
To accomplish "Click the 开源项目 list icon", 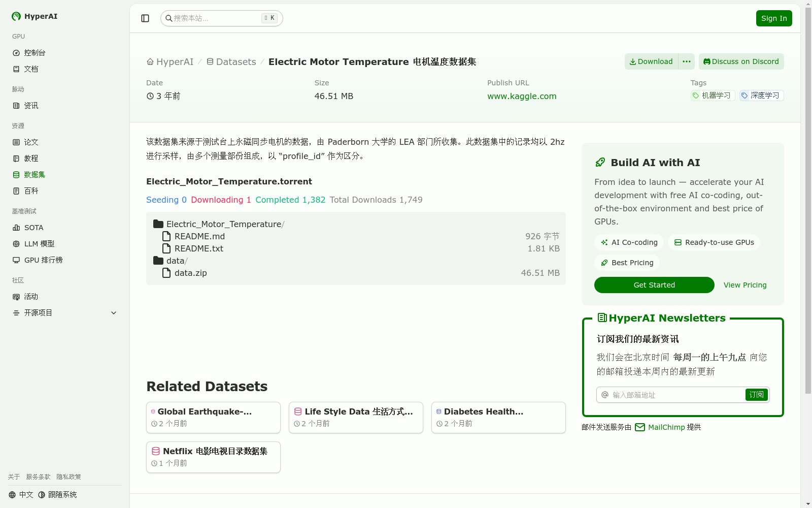I will point(16,313).
